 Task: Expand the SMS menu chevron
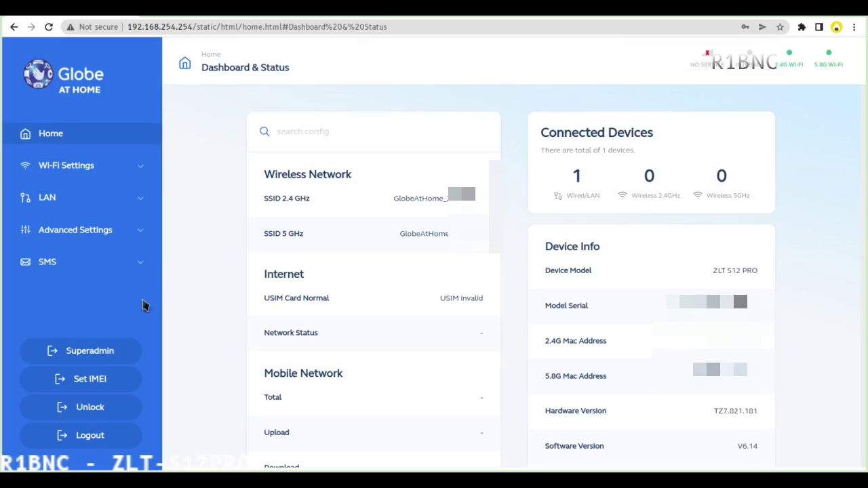click(x=140, y=262)
